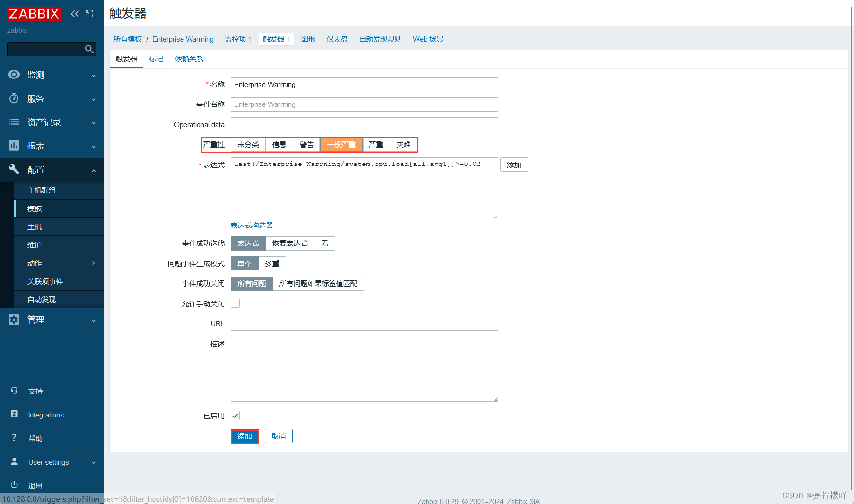Click the question mark help icon
This screenshot has width=854, height=504.
14,438
